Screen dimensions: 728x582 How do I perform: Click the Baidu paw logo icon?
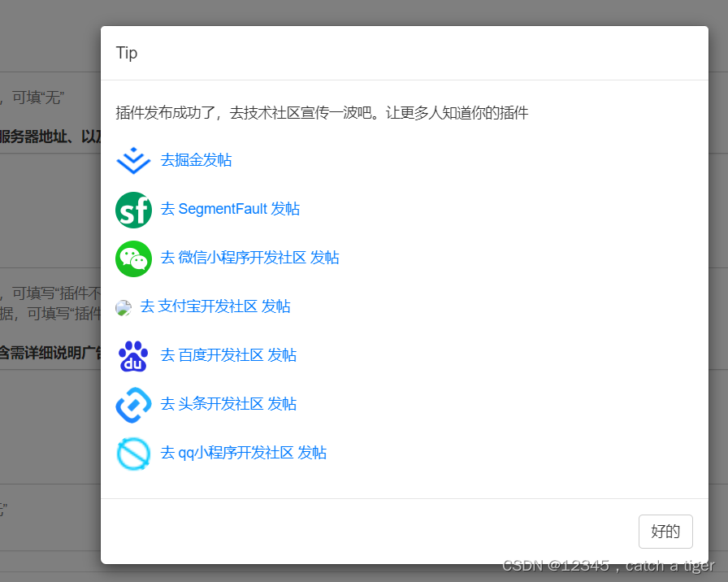pyautogui.click(x=134, y=356)
